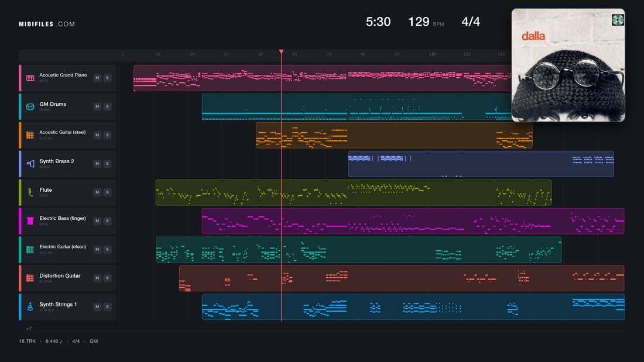Select the green Electric Guitar (clean) clip

click(x=358, y=250)
